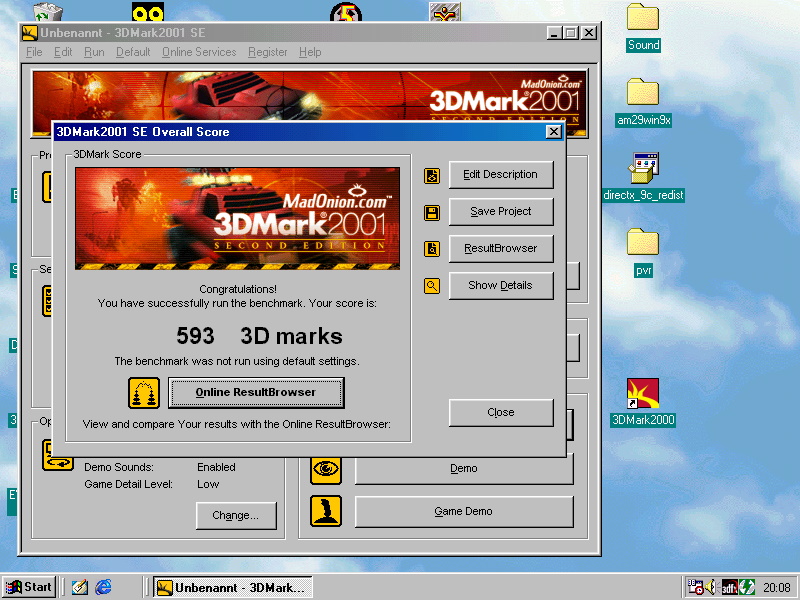Click the Online ResultBrowser button
This screenshot has width=800, height=600.
click(256, 392)
